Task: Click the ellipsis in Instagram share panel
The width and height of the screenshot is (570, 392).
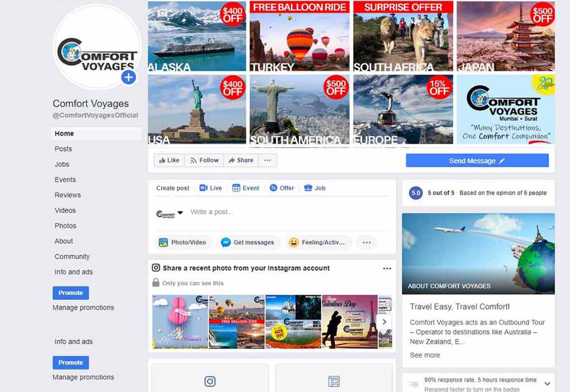Action: pyautogui.click(x=387, y=268)
